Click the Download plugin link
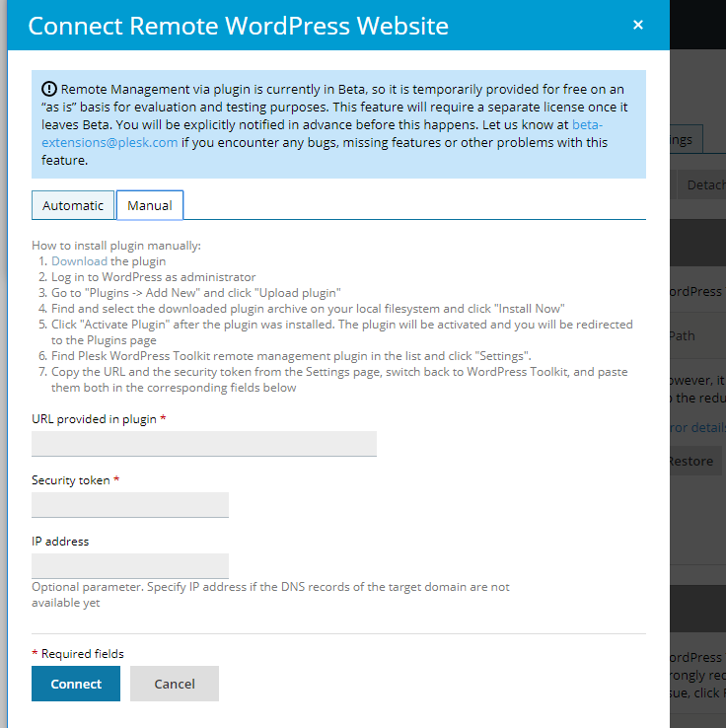The width and height of the screenshot is (726, 728). click(79, 261)
